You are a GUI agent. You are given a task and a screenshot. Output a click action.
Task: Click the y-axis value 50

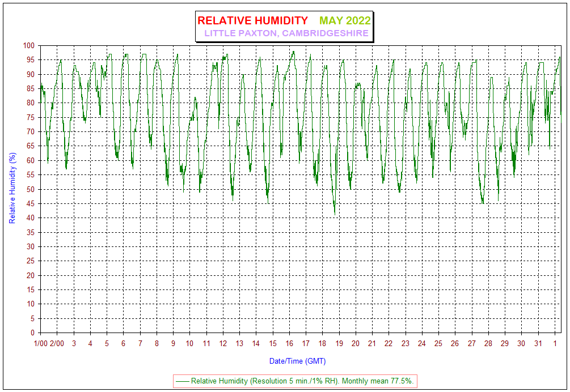31,189
